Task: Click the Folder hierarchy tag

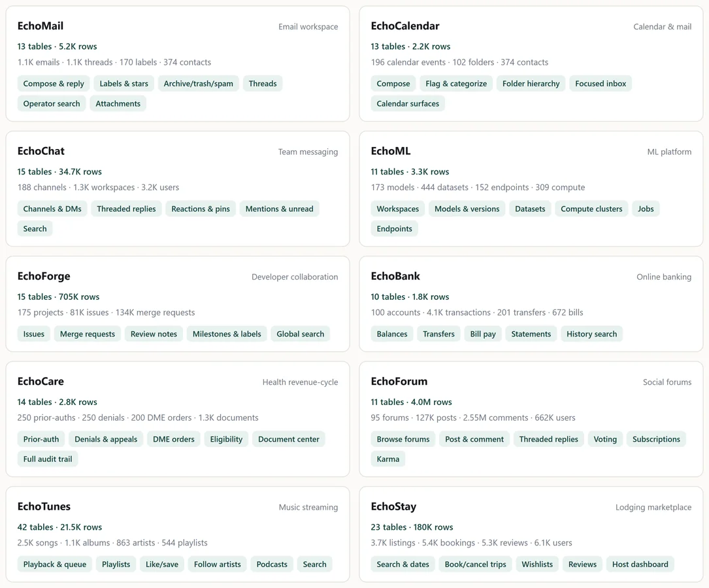Action: (x=531, y=84)
